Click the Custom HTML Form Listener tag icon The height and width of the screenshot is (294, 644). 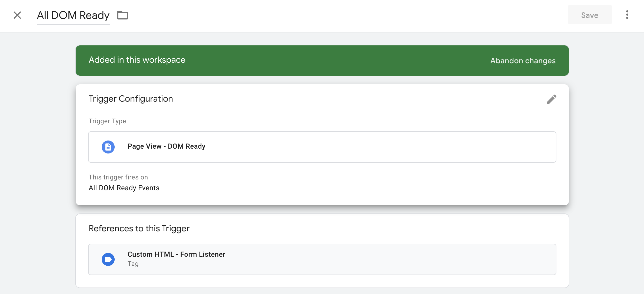(108, 259)
